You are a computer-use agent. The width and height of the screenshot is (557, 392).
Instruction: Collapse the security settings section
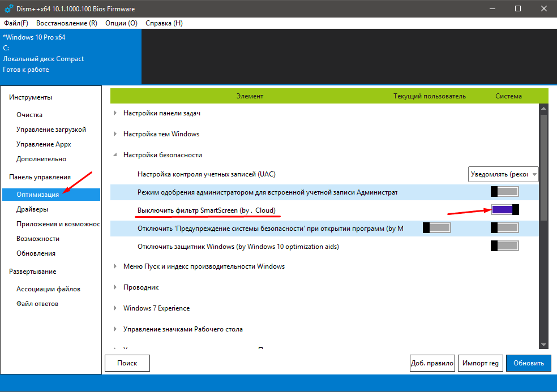coord(115,155)
